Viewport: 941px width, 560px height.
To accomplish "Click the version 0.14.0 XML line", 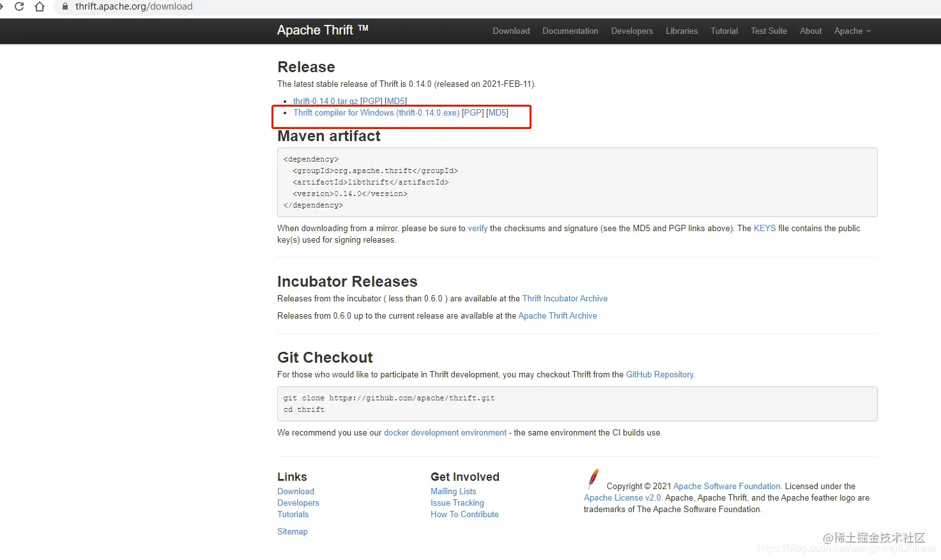I will (x=350, y=193).
